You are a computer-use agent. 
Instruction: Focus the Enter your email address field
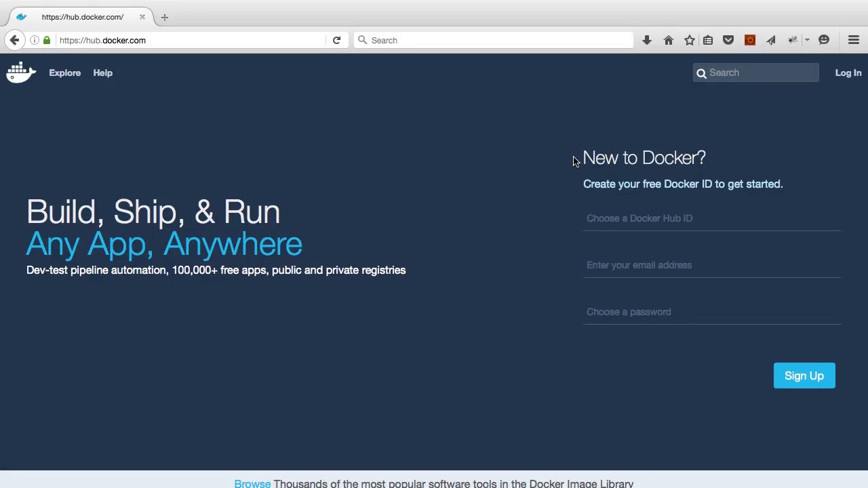coord(712,265)
